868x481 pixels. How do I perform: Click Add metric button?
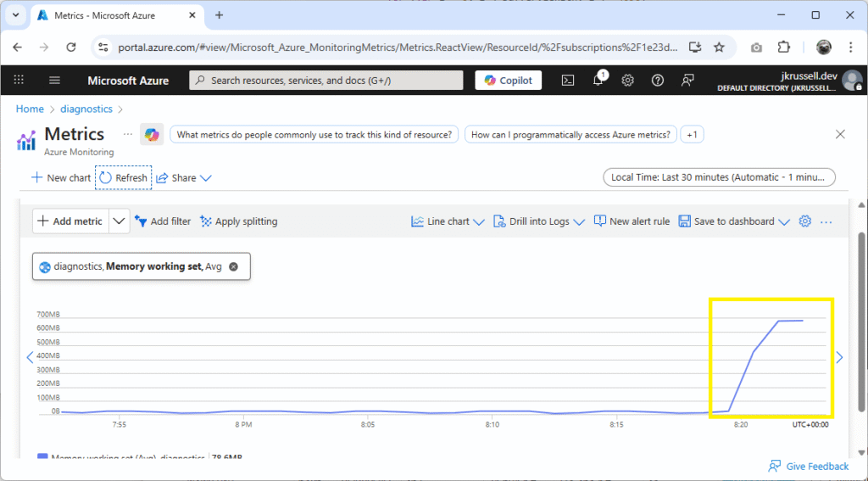[70, 221]
